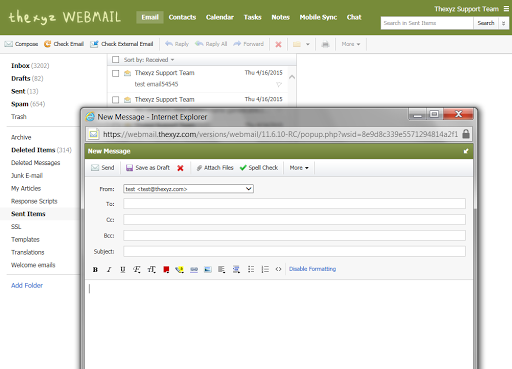Switch to HTML source code view
The height and width of the screenshot is (369, 512).
pos(278,269)
